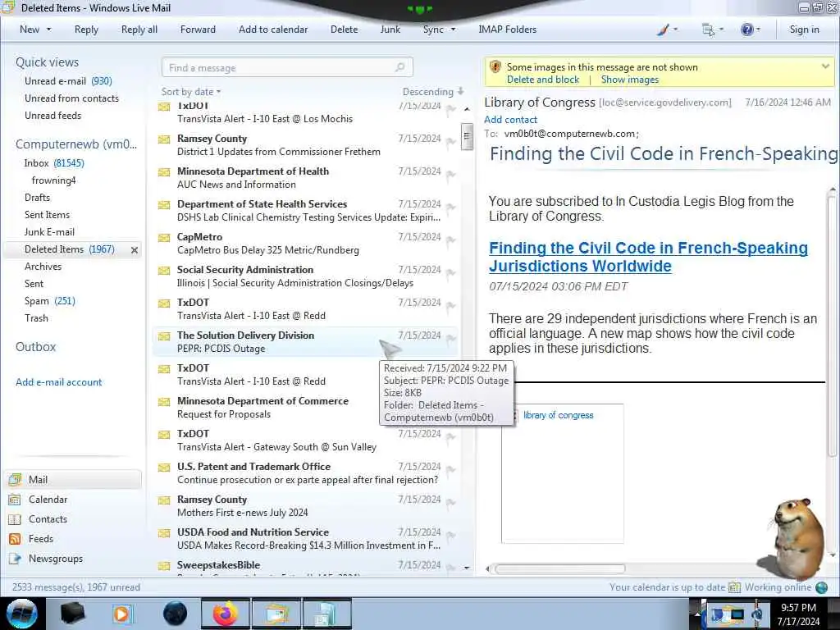840x630 pixels.
Task: Flag the Minnesota Department of Health message
Action: point(451,175)
